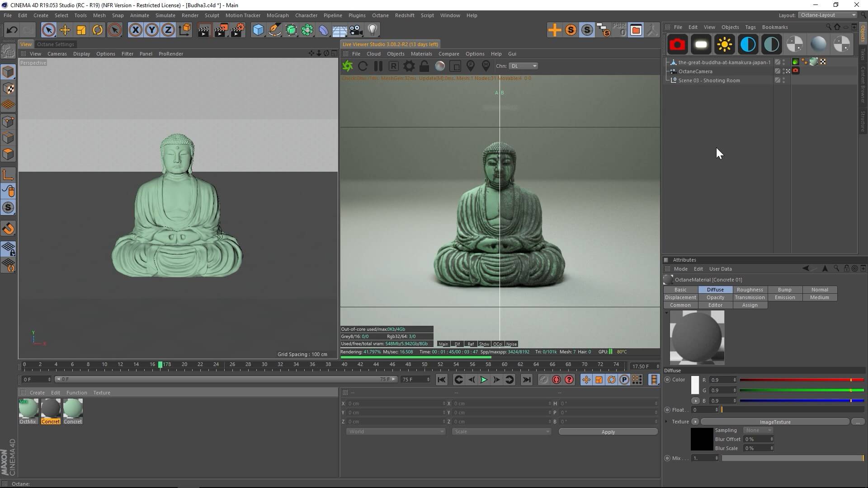Toggle the Live Viewer lock resolution padlock

[424, 66]
